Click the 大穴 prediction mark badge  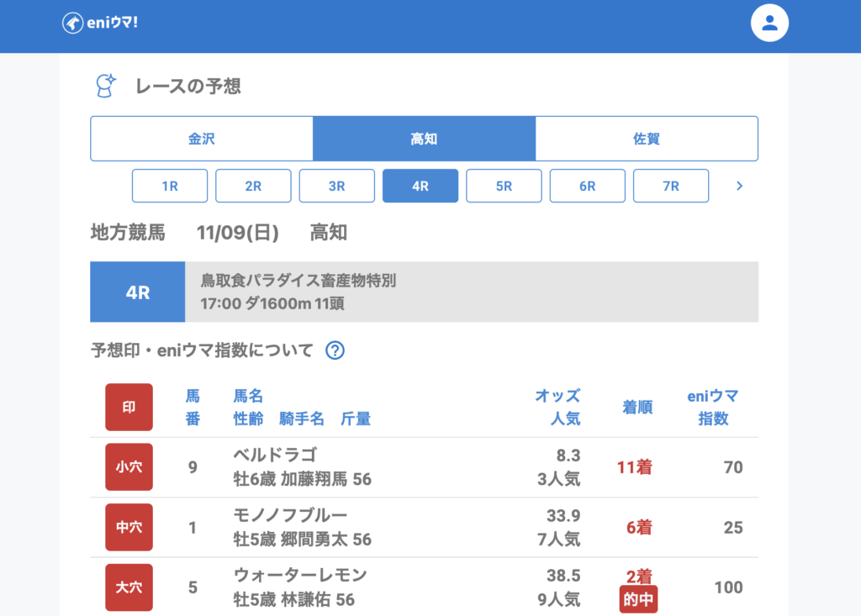click(129, 587)
